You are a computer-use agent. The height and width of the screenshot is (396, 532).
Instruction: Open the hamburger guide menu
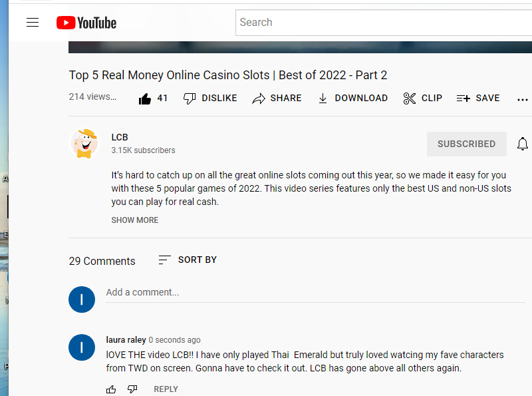tap(33, 23)
